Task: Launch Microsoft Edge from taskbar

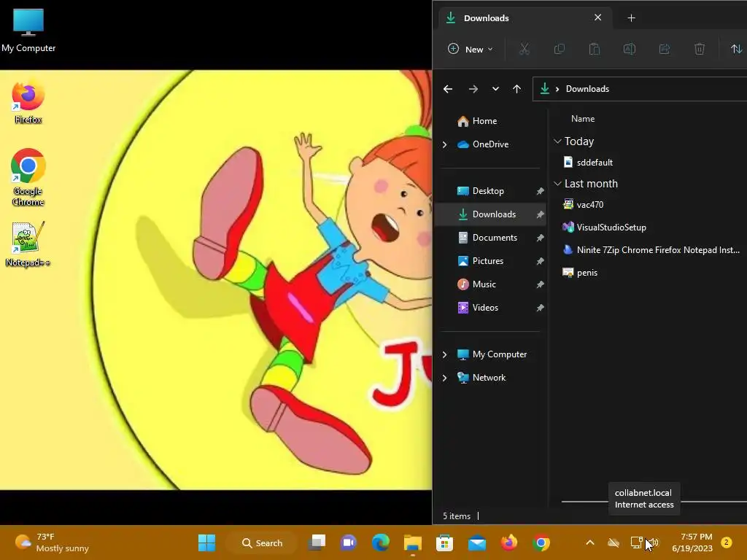Action: pos(380,542)
